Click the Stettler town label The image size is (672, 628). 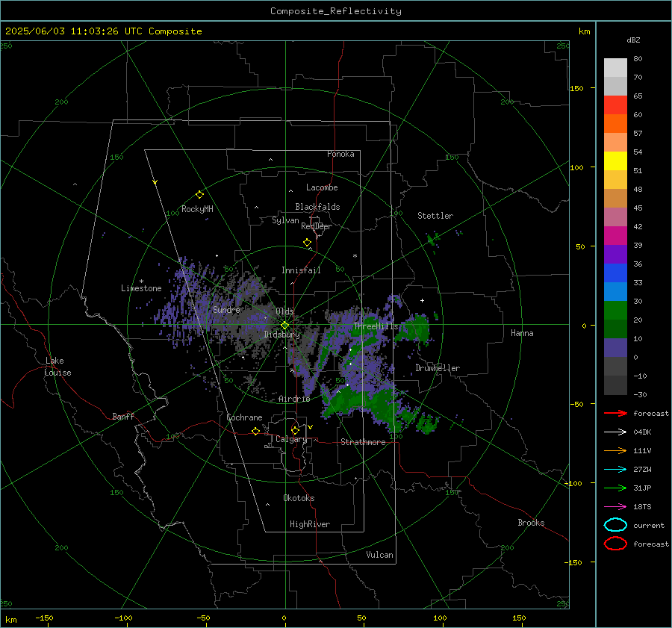[435, 216]
